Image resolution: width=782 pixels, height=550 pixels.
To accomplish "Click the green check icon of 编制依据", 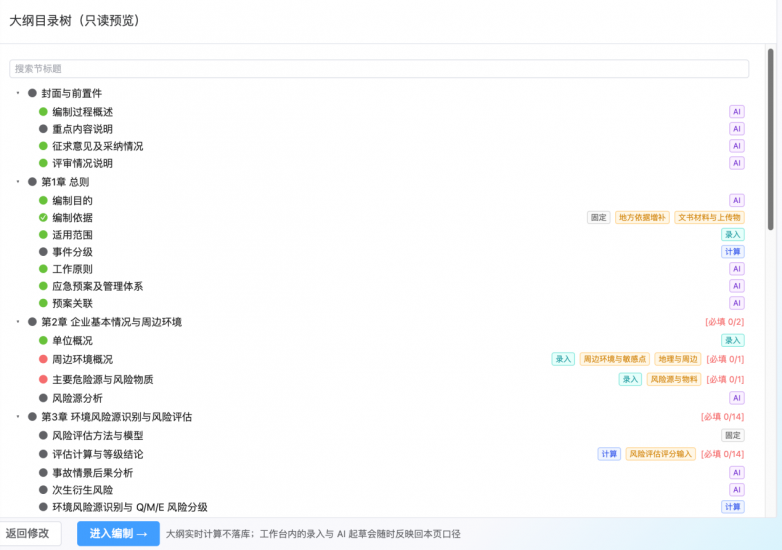I will [x=43, y=217].
